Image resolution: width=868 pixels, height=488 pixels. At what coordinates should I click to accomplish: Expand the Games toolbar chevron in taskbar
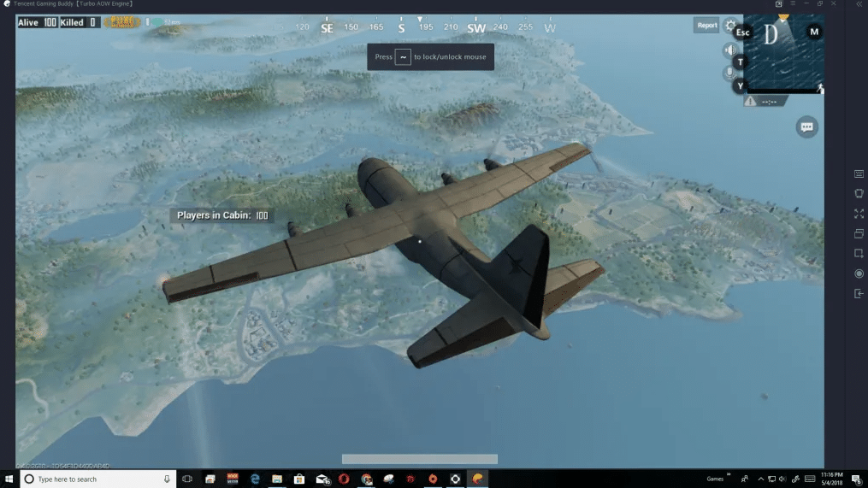pos(729,474)
